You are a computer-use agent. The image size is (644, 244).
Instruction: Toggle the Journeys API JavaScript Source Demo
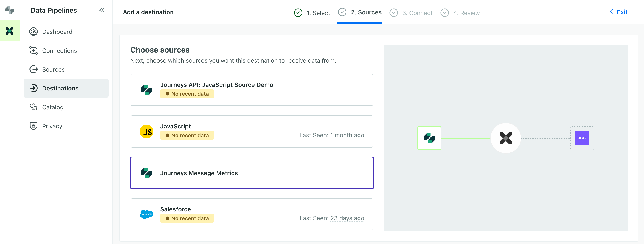252,90
